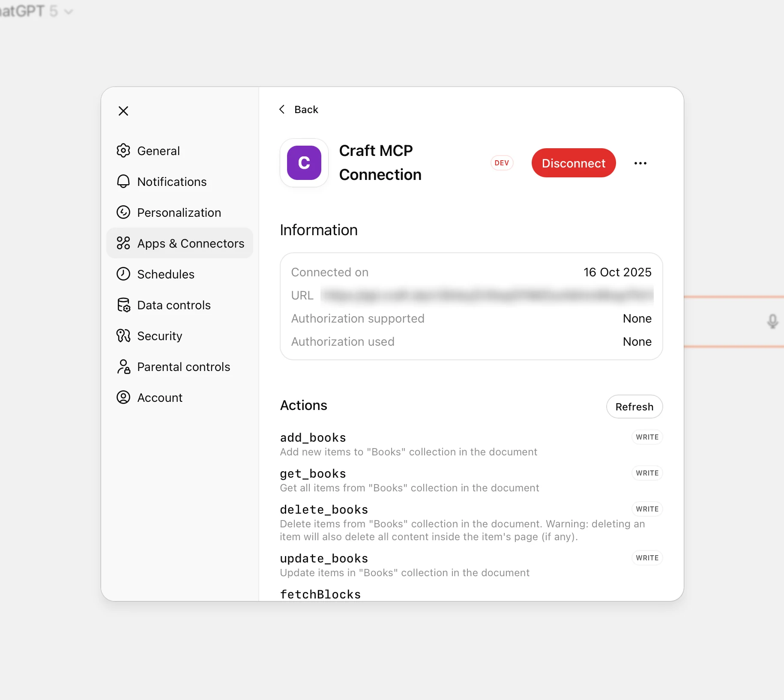784x700 pixels.
Task: Close the settings dialog
Action: click(123, 111)
